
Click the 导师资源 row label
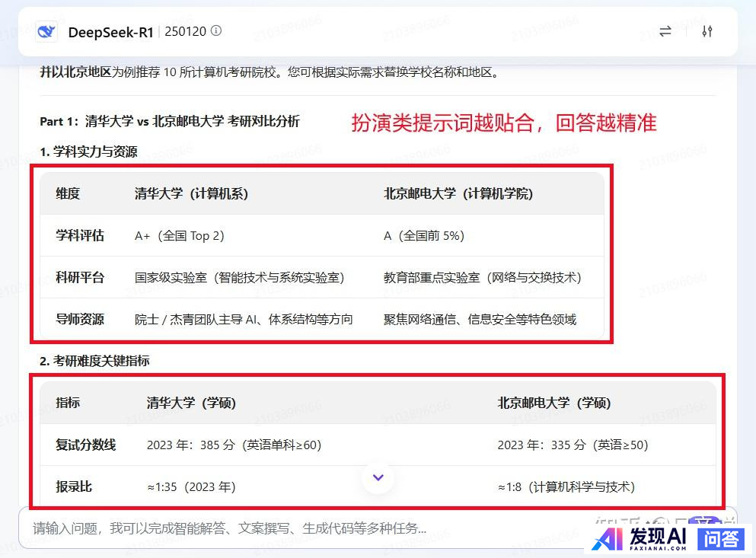pyautogui.click(x=80, y=319)
